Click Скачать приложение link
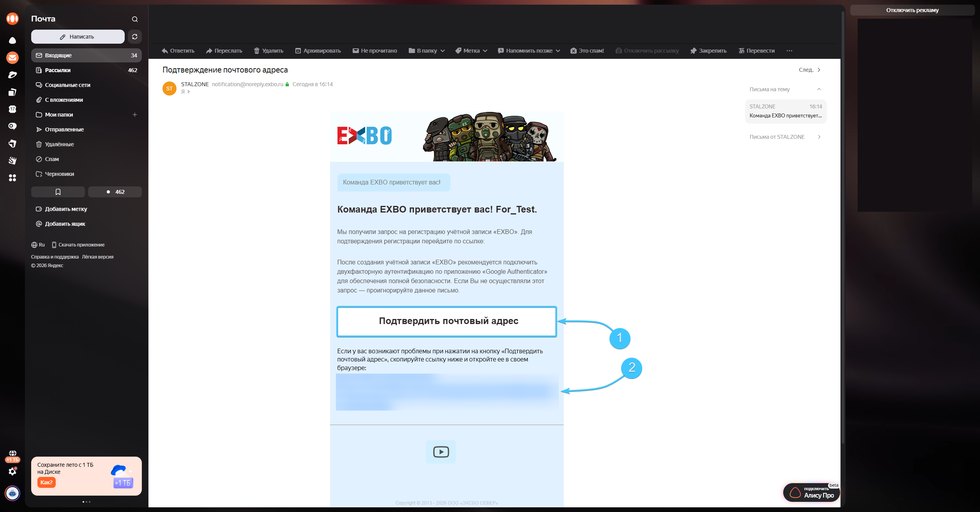980x512 pixels. tap(78, 245)
